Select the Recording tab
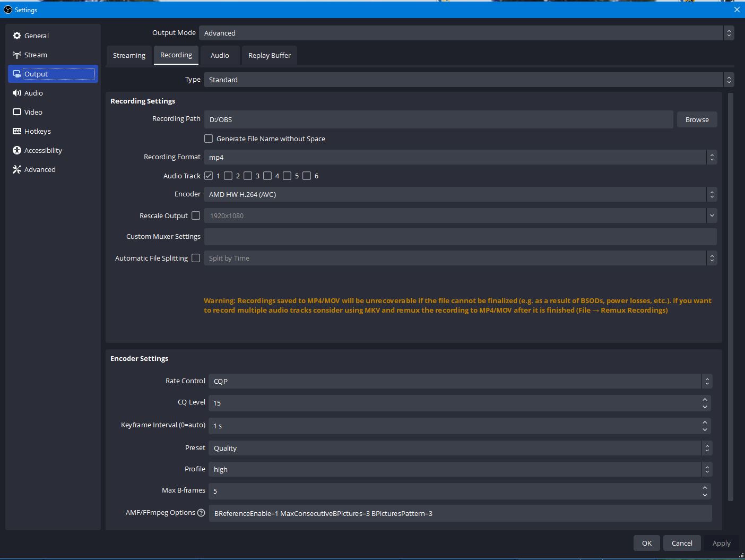745x560 pixels. 176,55
